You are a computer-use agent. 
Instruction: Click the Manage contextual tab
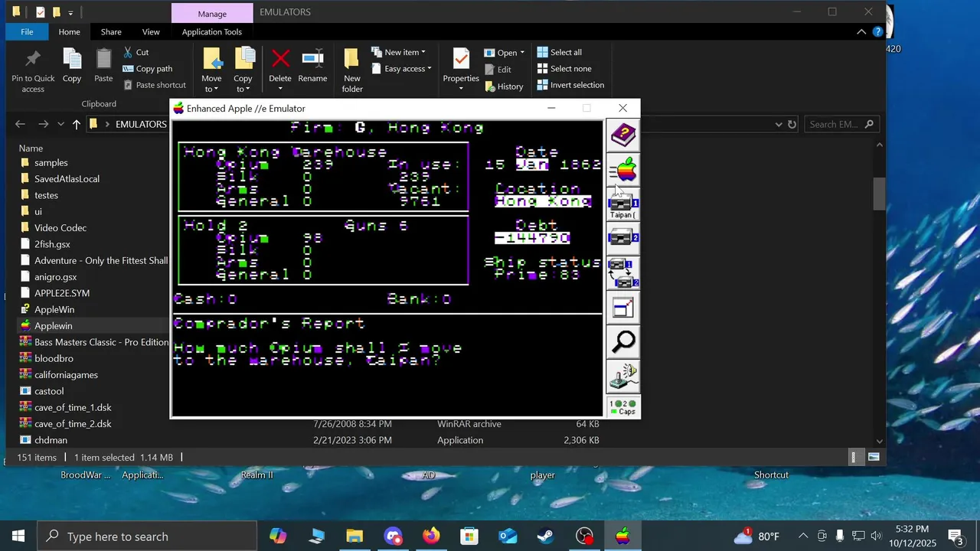[x=212, y=13]
